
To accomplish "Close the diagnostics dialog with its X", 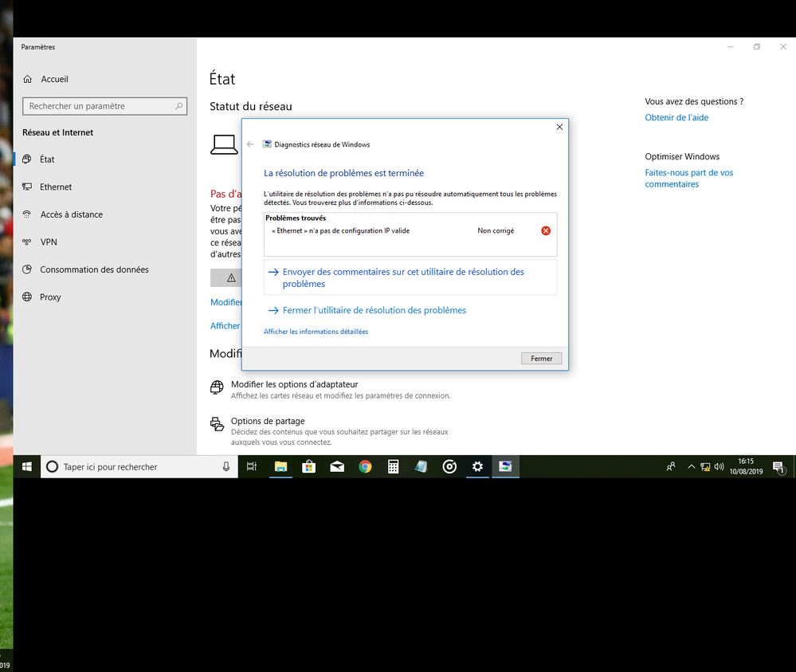I will (559, 127).
